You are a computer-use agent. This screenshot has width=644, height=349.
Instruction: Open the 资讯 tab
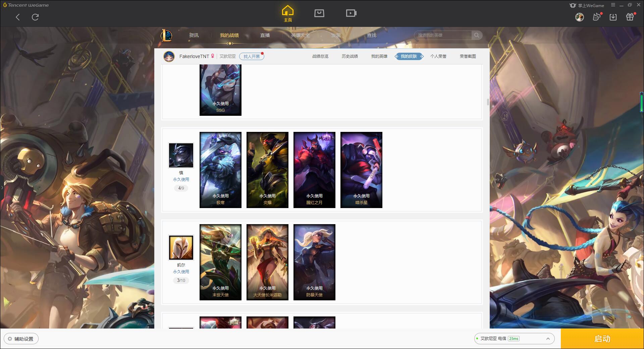pyautogui.click(x=194, y=35)
